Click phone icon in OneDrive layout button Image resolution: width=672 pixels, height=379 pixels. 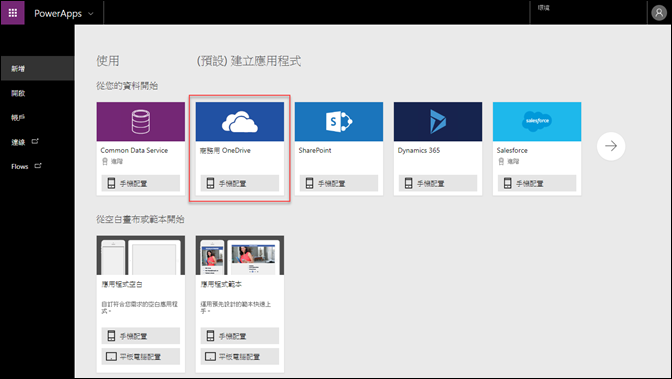210,183
